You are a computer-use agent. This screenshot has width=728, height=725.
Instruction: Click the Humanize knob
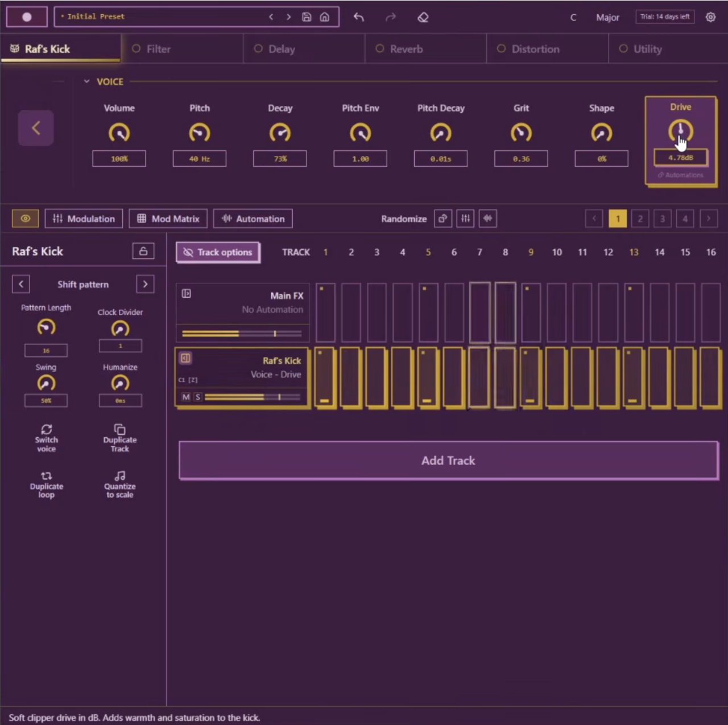pos(120,383)
